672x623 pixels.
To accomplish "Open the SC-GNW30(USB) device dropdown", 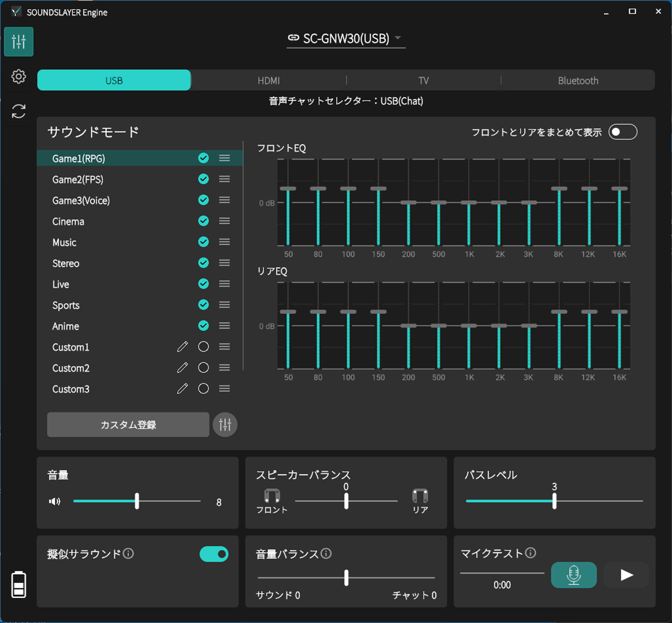I will 345,38.
